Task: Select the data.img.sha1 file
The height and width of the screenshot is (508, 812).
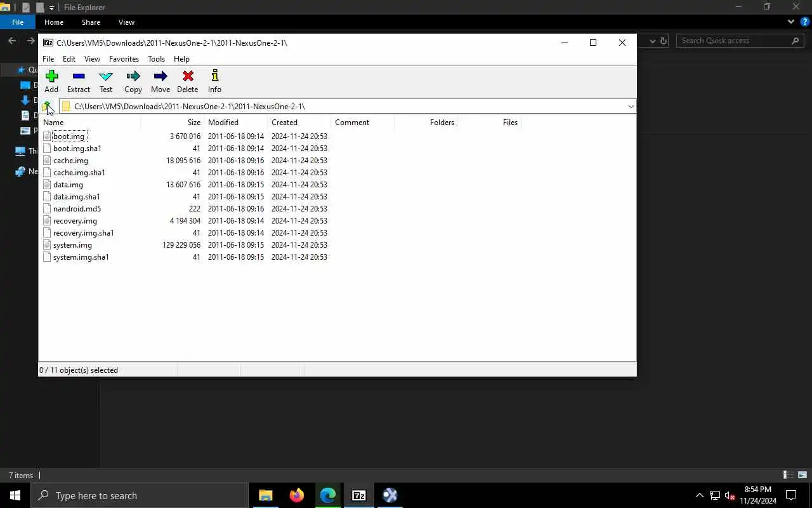Action: point(77,197)
